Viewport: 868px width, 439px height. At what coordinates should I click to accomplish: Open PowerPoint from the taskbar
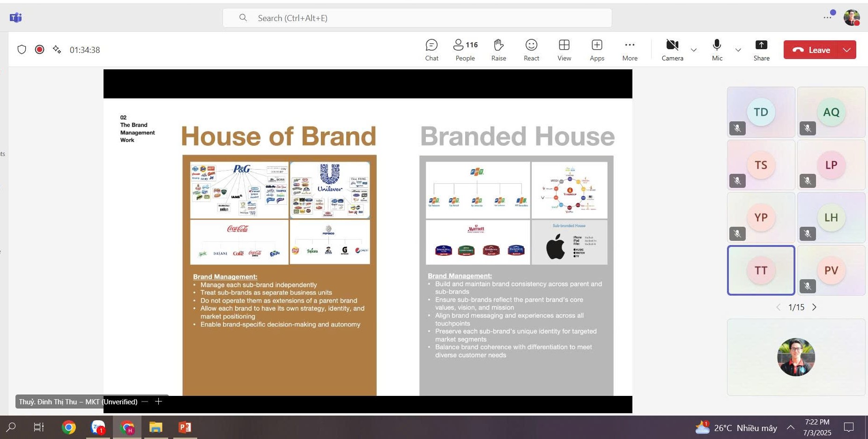(x=185, y=427)
